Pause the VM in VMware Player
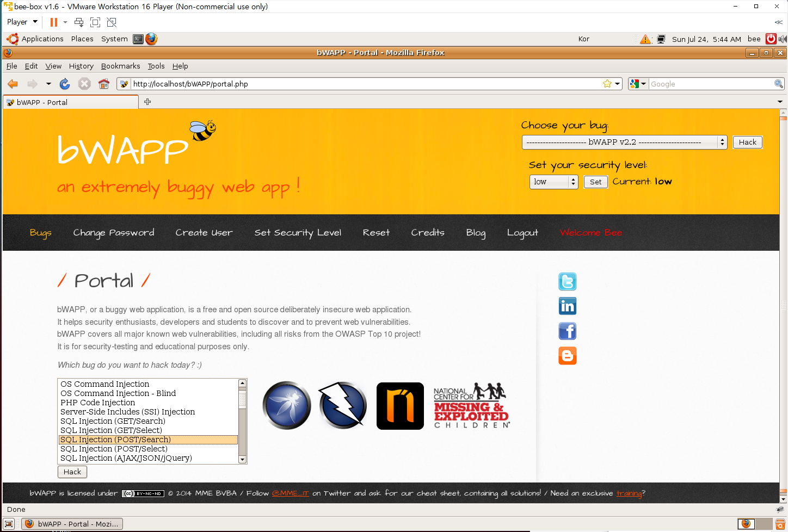Viewport: 788px width, 532px height. 53,22
